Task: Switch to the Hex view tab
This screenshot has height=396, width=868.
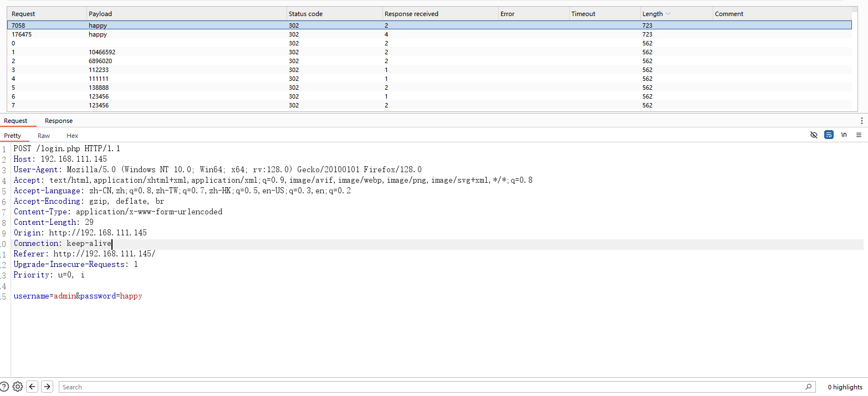Action: 72,136
